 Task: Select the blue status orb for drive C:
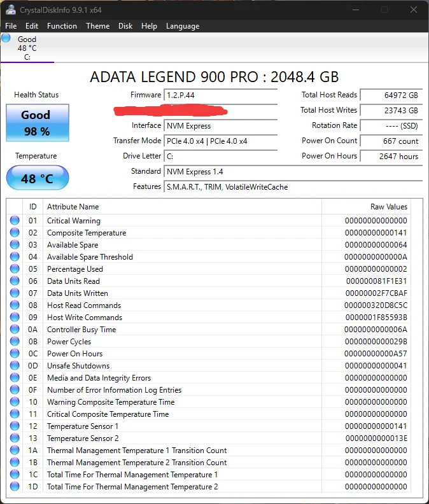(x=6, y=38)
